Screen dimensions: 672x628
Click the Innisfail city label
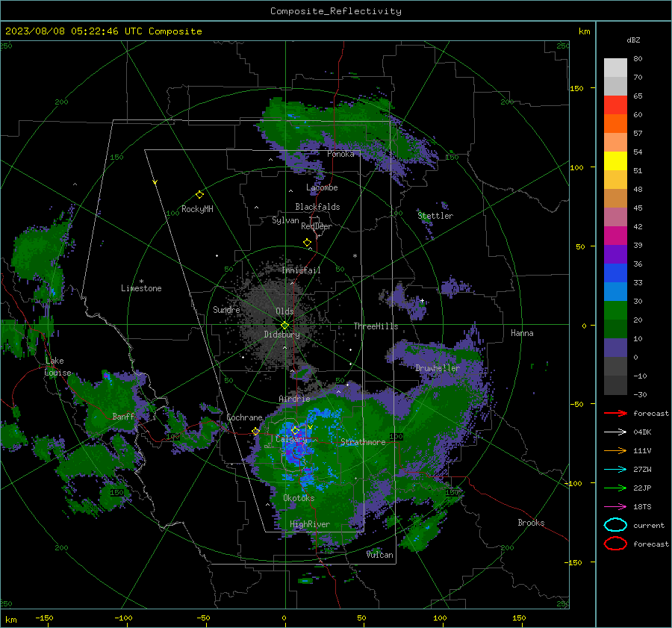coord(301,270)
